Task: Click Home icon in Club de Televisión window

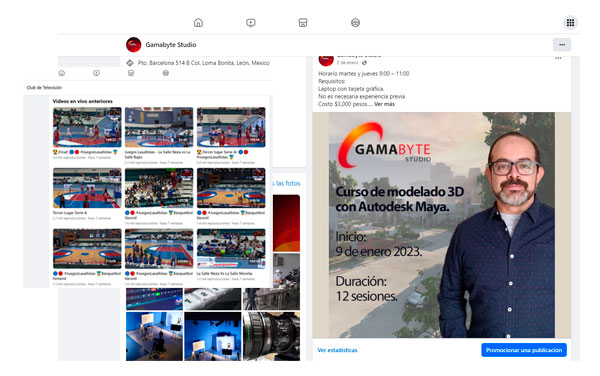Action: point(62,73)
